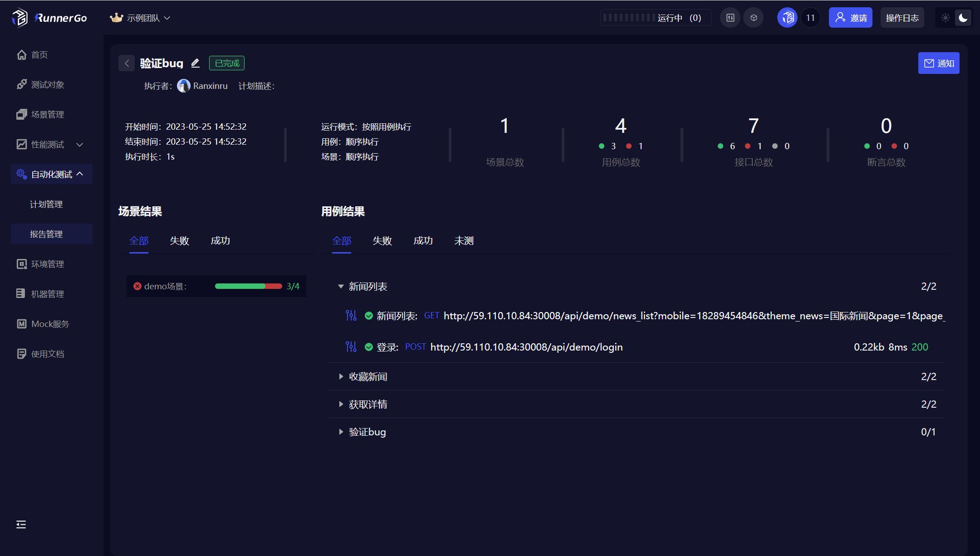
Task: Click the 邀请 invite button
Action: coord(850,18)
